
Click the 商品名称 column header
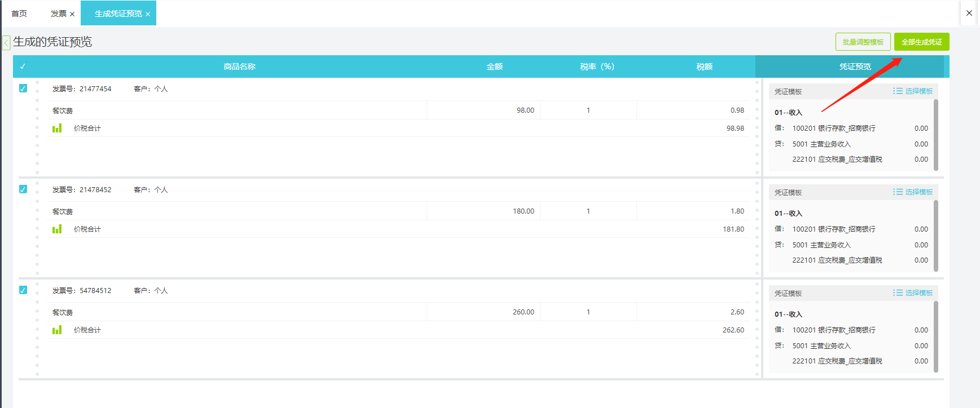click(x=240, y=66)
